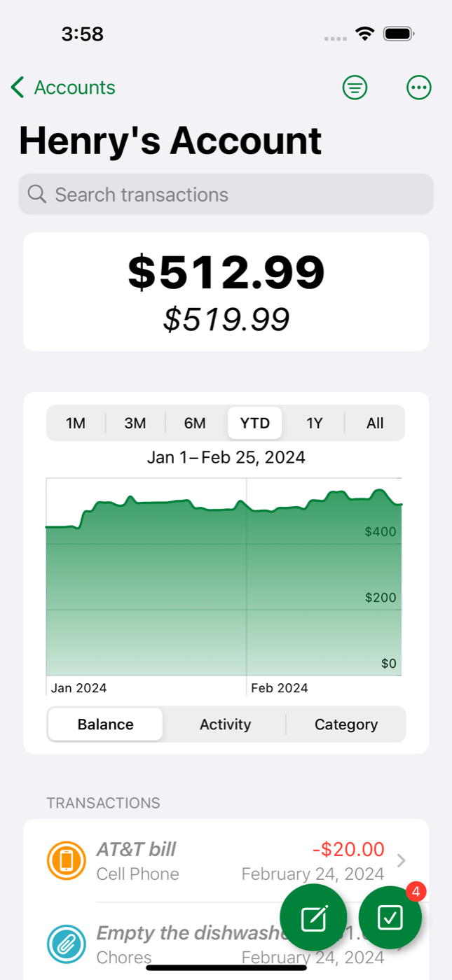This screenshot has width=452, height=980.
Task: Expand the AT&T bill transaction details
Action: pyautogui.click(x=401, y=860)
